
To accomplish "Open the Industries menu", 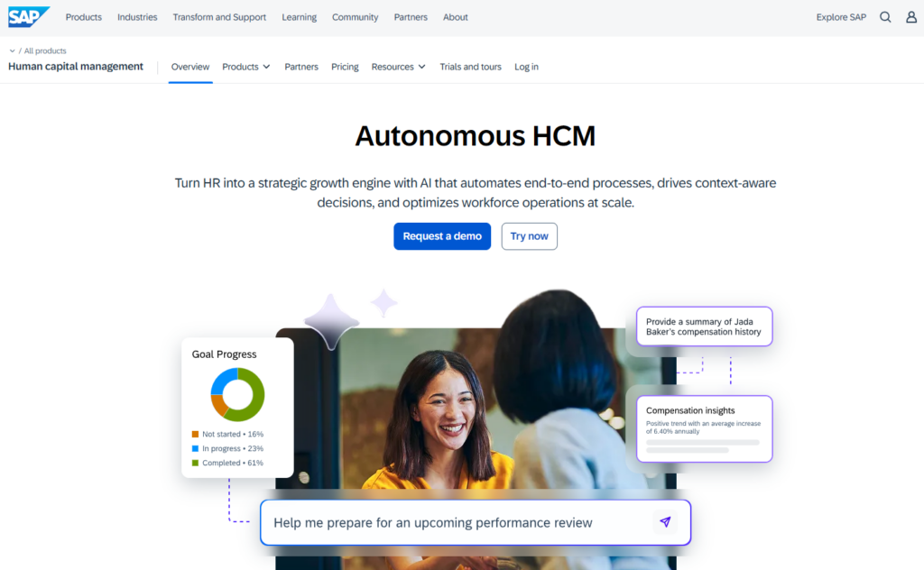I will 137,17.
